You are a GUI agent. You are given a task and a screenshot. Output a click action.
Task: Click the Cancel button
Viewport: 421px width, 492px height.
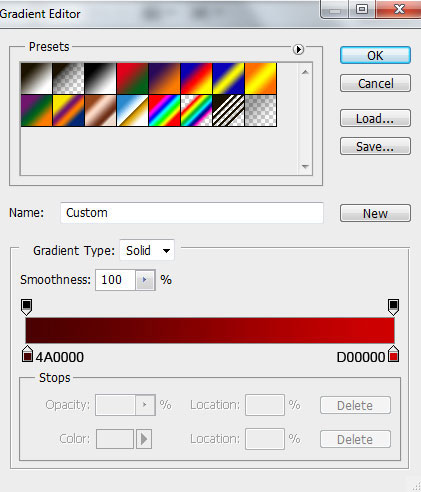pyautogui.click(x=375, y=83)
